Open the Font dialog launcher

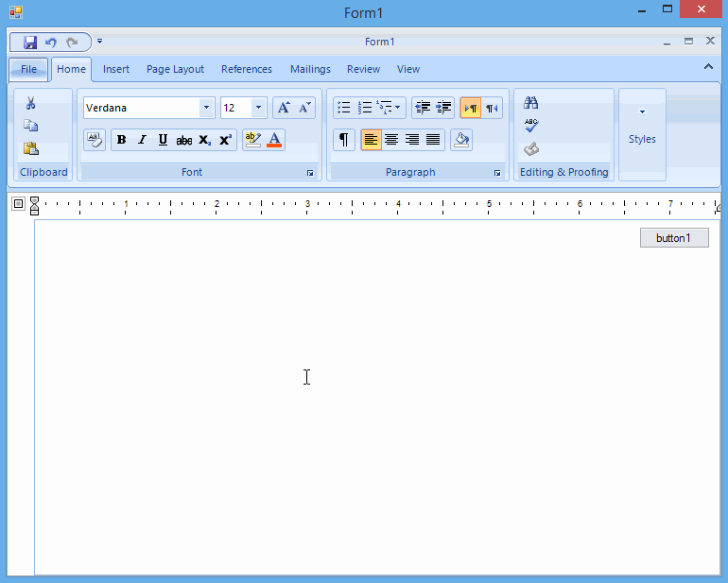pyautogui.click(x=310, y=173)
